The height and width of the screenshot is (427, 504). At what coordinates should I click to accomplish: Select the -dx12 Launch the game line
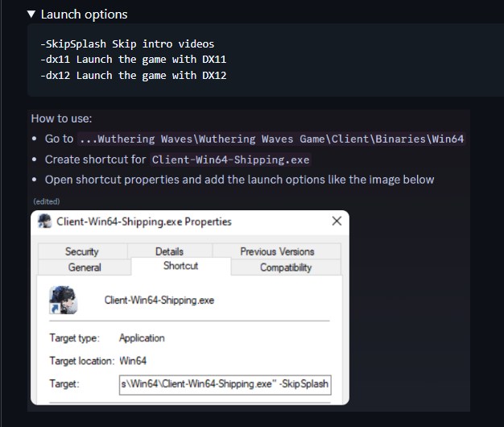coord(134,76)
